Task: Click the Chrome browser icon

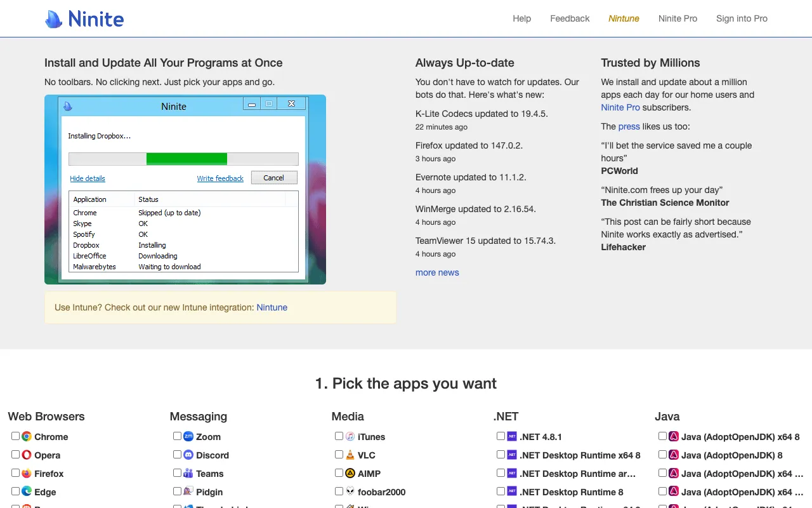Action: [x=27, y=437]
